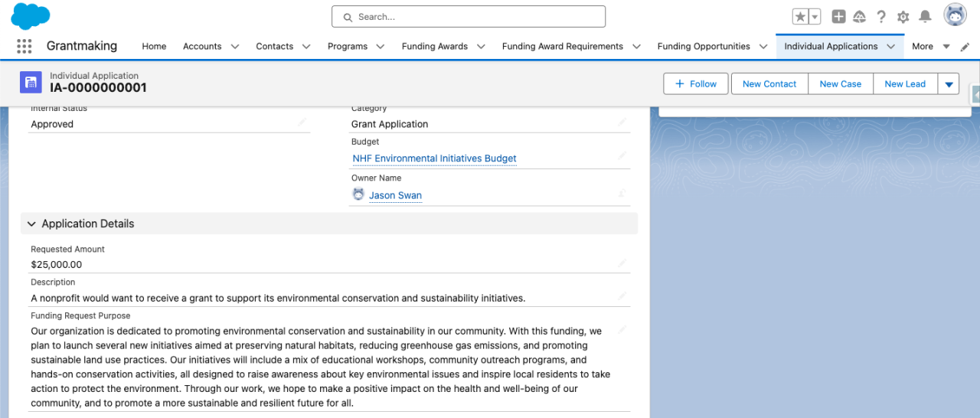Open the Global Actions plus icon

(839, 17)
